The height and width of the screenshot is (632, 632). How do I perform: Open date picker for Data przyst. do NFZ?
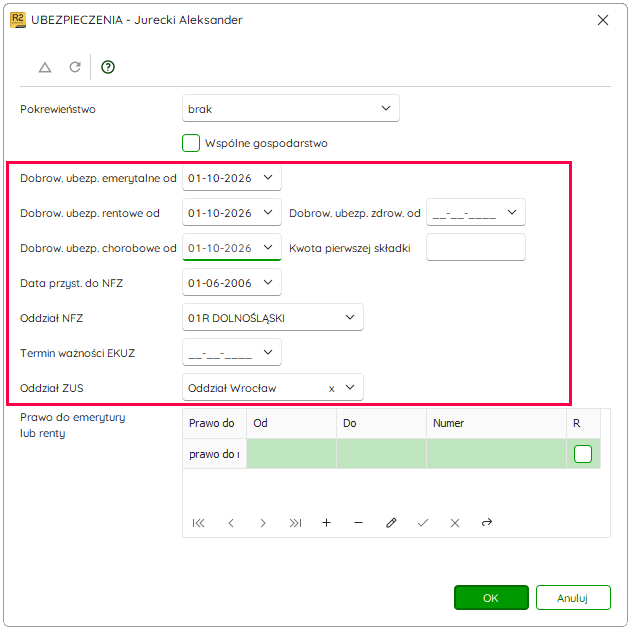click(x=268, y=283)
